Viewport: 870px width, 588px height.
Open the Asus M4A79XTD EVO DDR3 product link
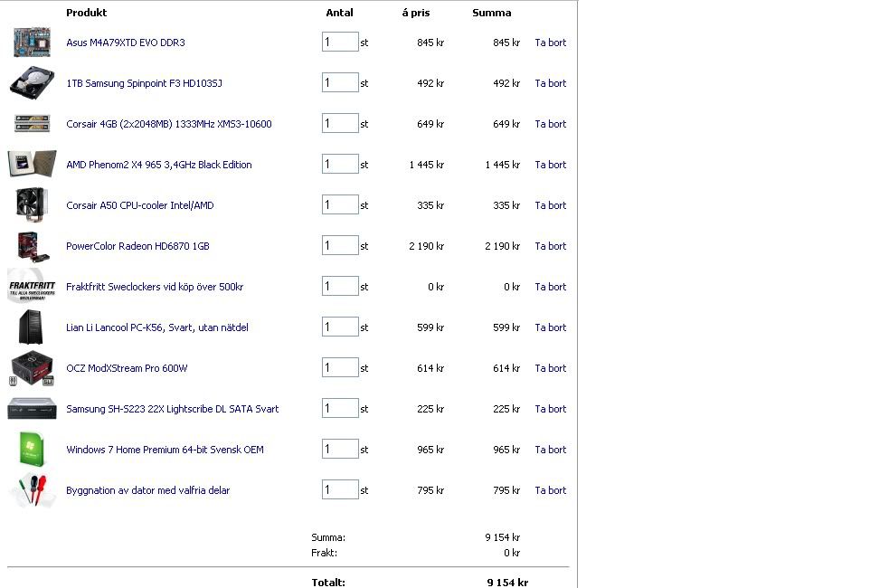coord(126,43)
